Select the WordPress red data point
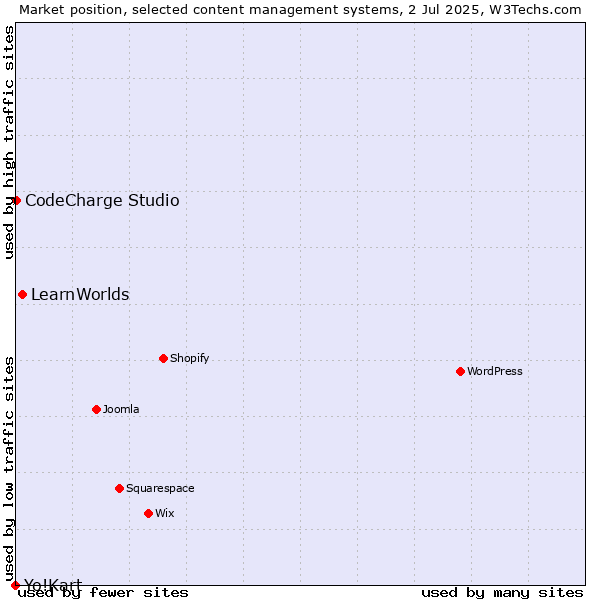 460,371
